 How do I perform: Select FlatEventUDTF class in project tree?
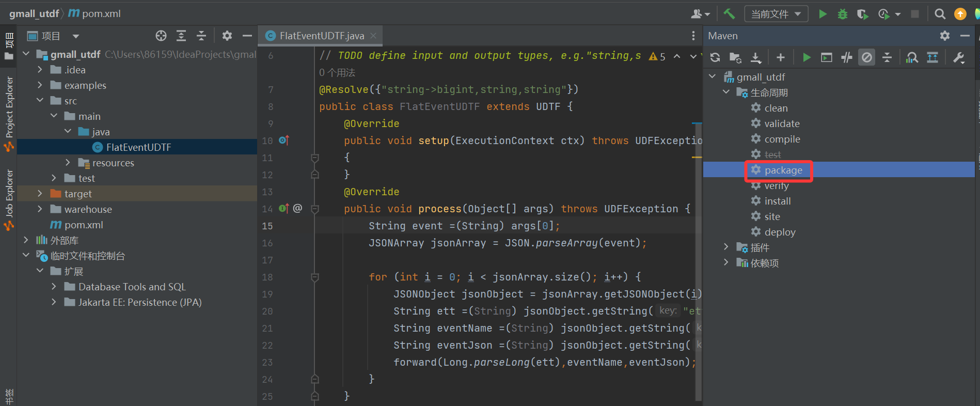[137, 147]
